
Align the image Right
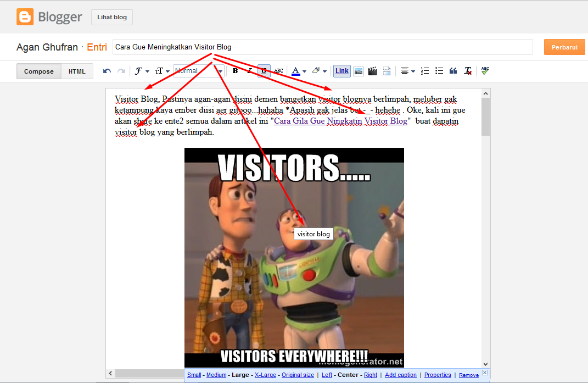[371, 375]
